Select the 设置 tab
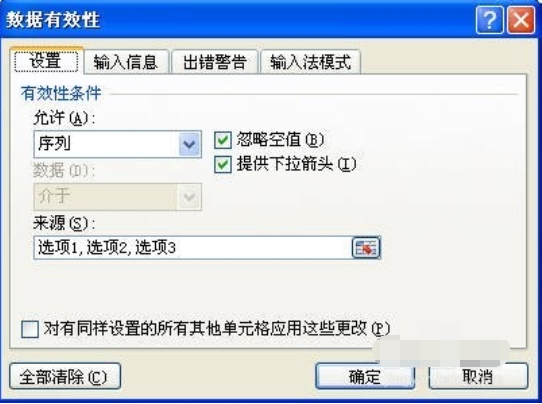Image resolution: width=542 pixels, height=404 pixels. click(46, 61)
